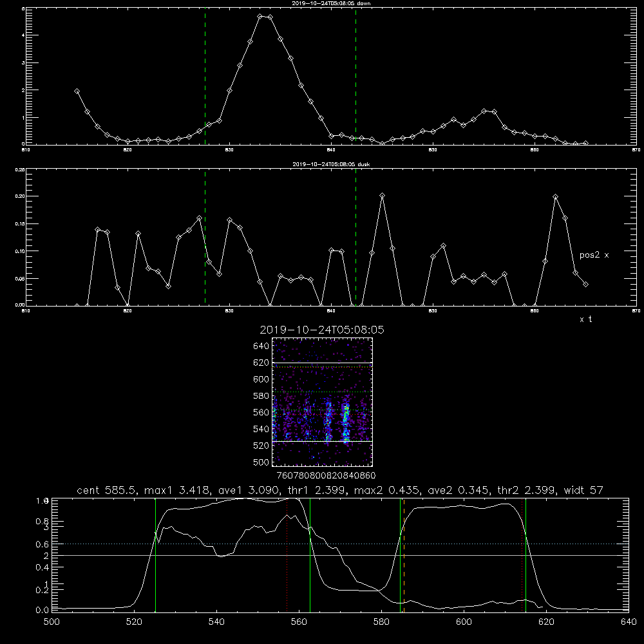Click the left red dotted line in bottom plot
The width and height of the screenshot is (644, 644).
(x=287, y=555)
